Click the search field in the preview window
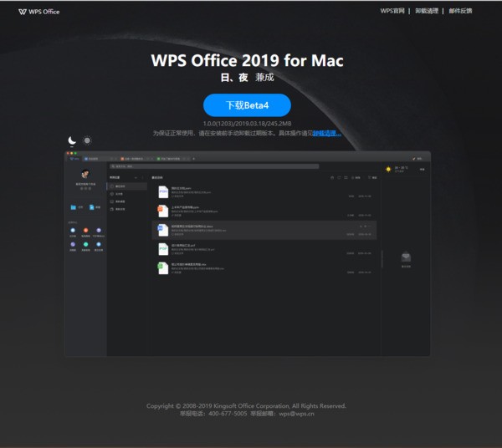Image resolution: width=502 pixels, height=448 pixels. coord(214,166)
